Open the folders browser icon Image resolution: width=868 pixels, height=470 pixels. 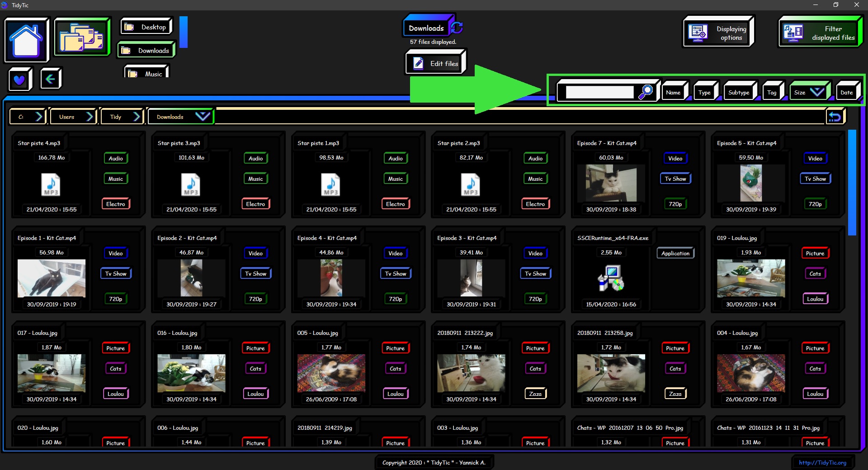pos(82,38)
